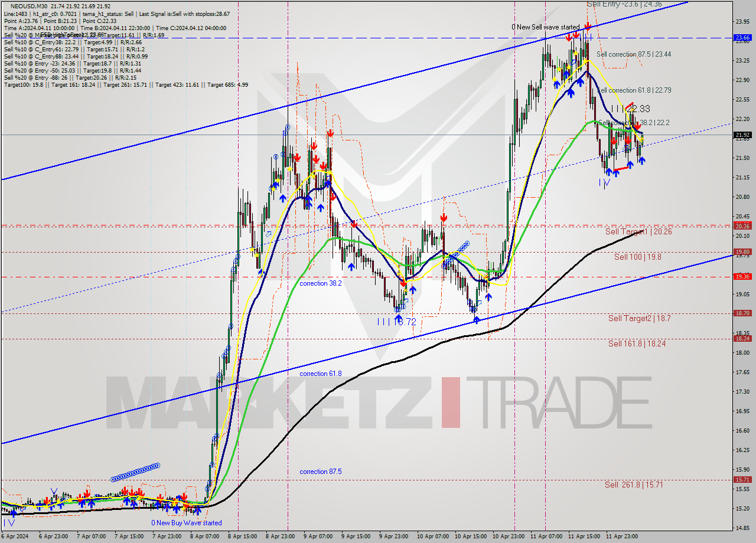Image resolution: width=756 pixels, height=543 pixels.
Task: Click the red 19.36 price tag on axis
Action: (742, 277)
